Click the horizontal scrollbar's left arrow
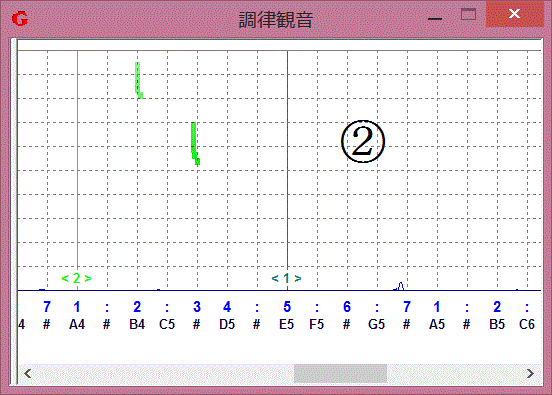The height and width of the screenshot is (395, 552). pyautogui.click(x=28, y=373)
